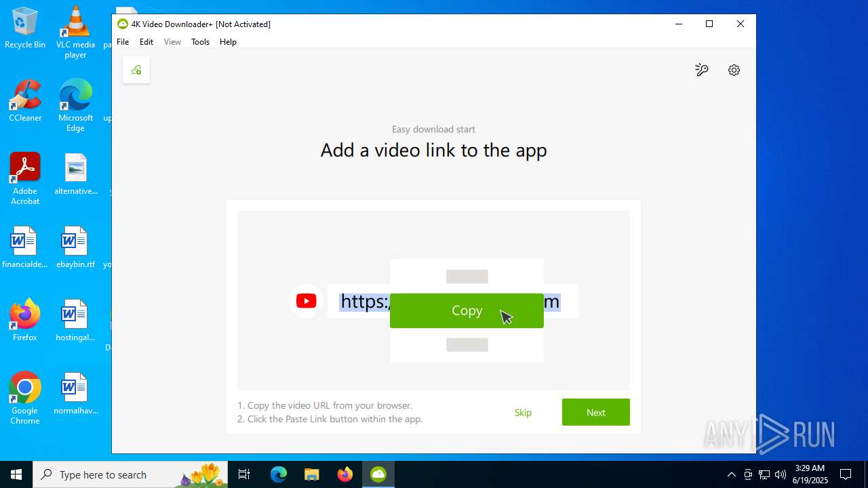
Task: Minimize the 4K Video Downloader window
Action: pos(678,24)
